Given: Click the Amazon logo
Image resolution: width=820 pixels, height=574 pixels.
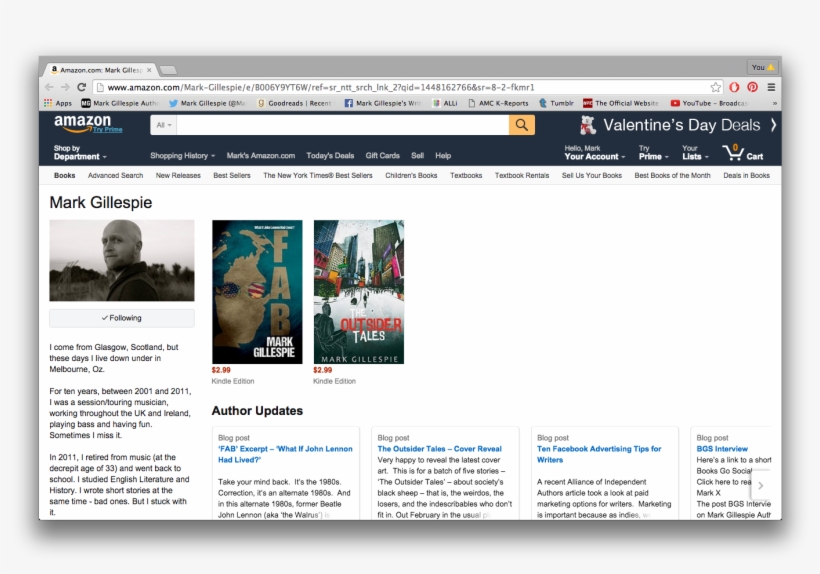Looking at the screenshot, I should (83, 123).
